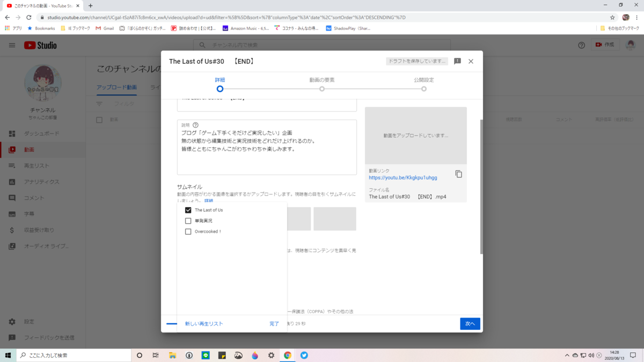Click 新しい再生リスト to create a playlist
Screen dimensions: 644x362
pos(204,324)
